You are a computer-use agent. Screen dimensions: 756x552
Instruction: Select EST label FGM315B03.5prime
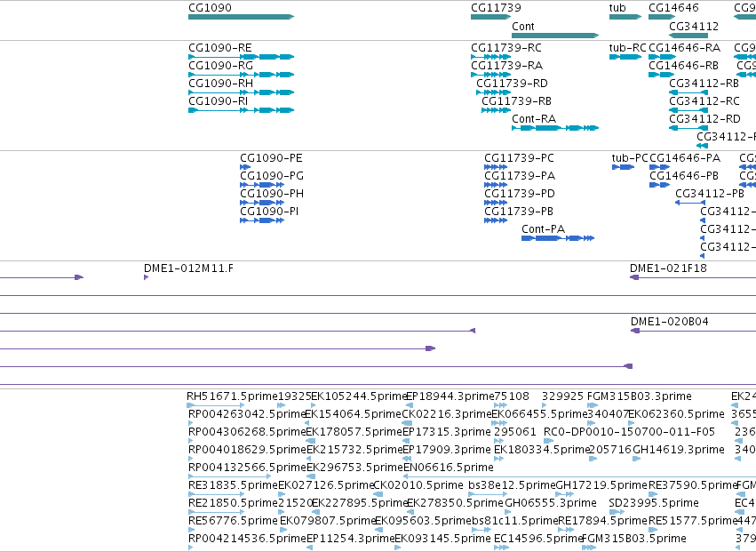[634, 539]
